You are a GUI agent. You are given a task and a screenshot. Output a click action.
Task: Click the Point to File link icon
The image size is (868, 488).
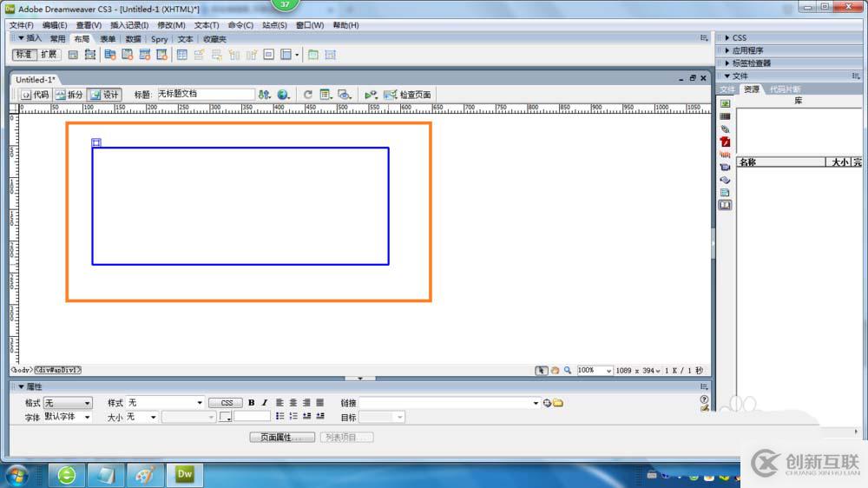click(x=547, y=403)
